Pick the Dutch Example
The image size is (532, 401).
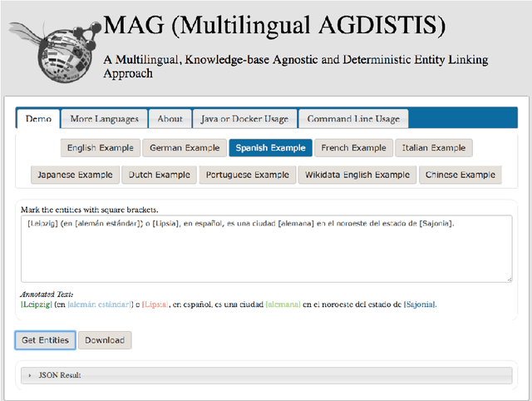click(159, 175)
